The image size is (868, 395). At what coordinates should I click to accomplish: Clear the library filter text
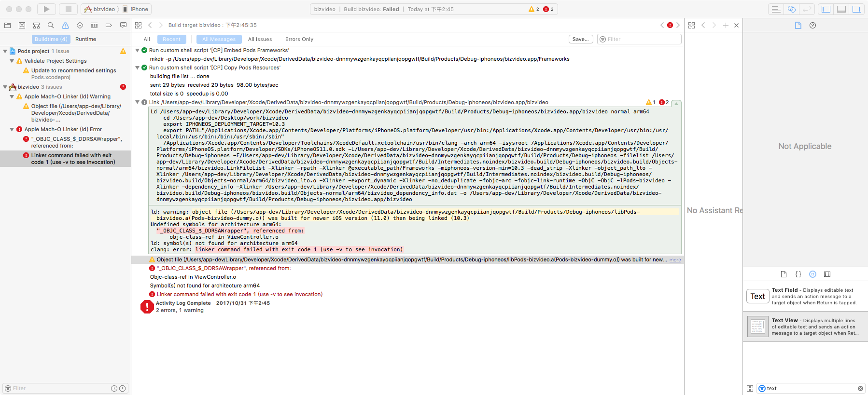click(860, 388)
